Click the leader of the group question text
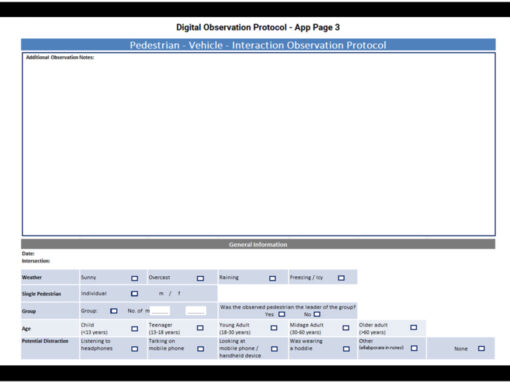 pyautogui.click(x=288, y=307)
